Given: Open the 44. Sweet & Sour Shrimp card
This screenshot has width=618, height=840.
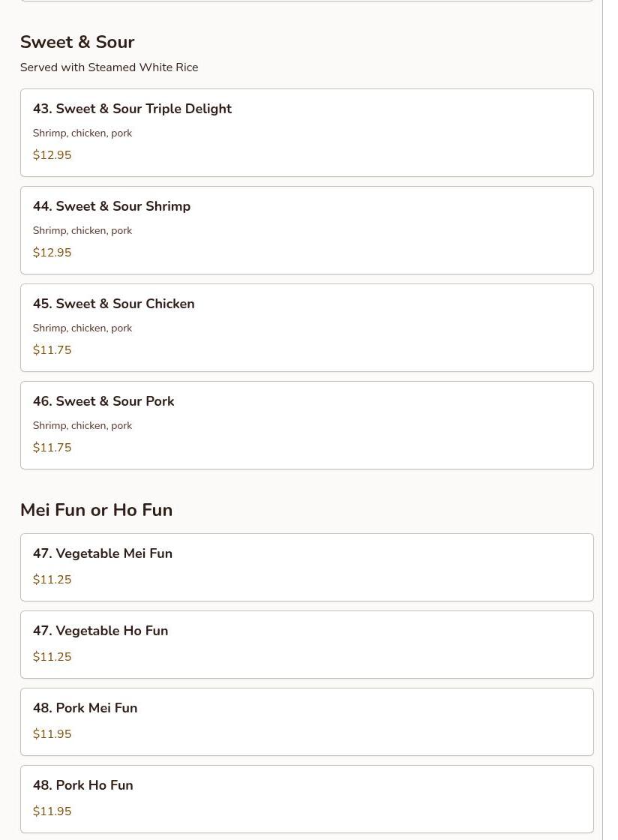Looking at the screenshot, I should tap(307, 230).
